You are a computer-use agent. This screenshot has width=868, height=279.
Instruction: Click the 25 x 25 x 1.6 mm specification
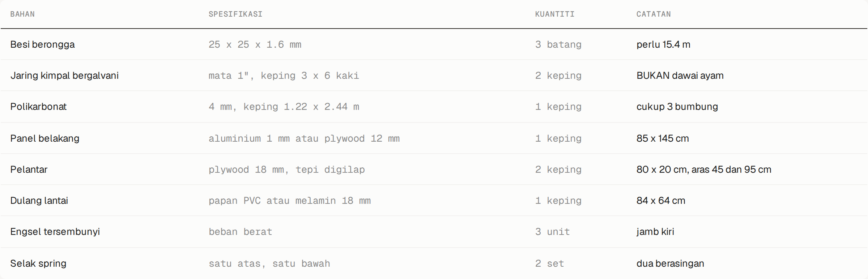[255, 44]
